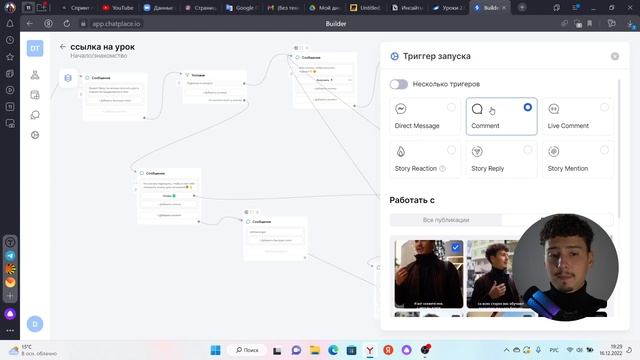This screenshot has height=360, width=640.
Task: Show hidden system tray icons
Action: [x=506, y=350]
